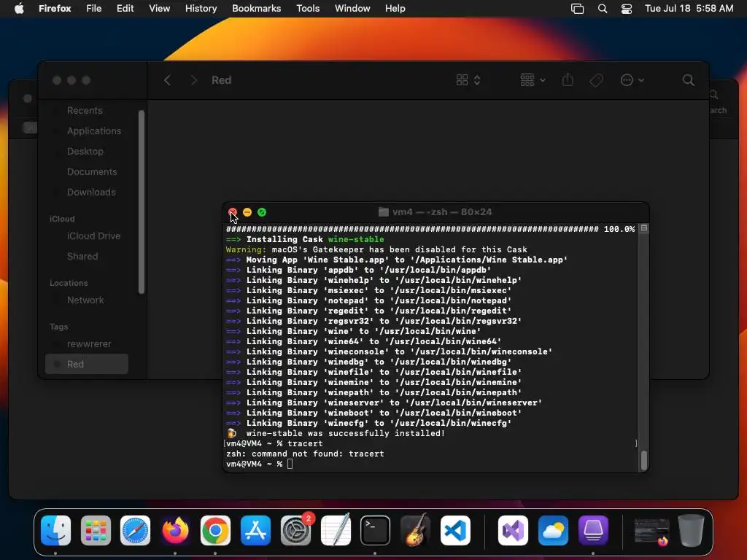Screen dimensions: 747x560
Task: Open the Help menu
Action: (395, 8)
